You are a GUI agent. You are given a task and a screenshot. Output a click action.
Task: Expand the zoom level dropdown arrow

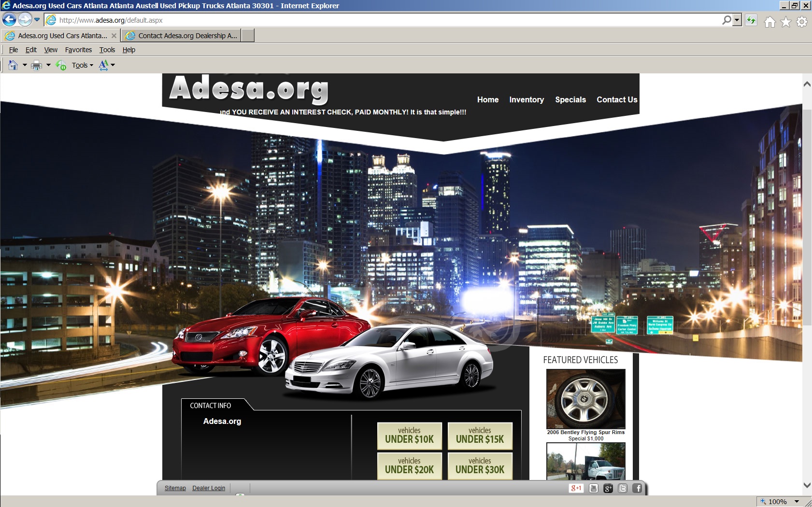[797, 502]
